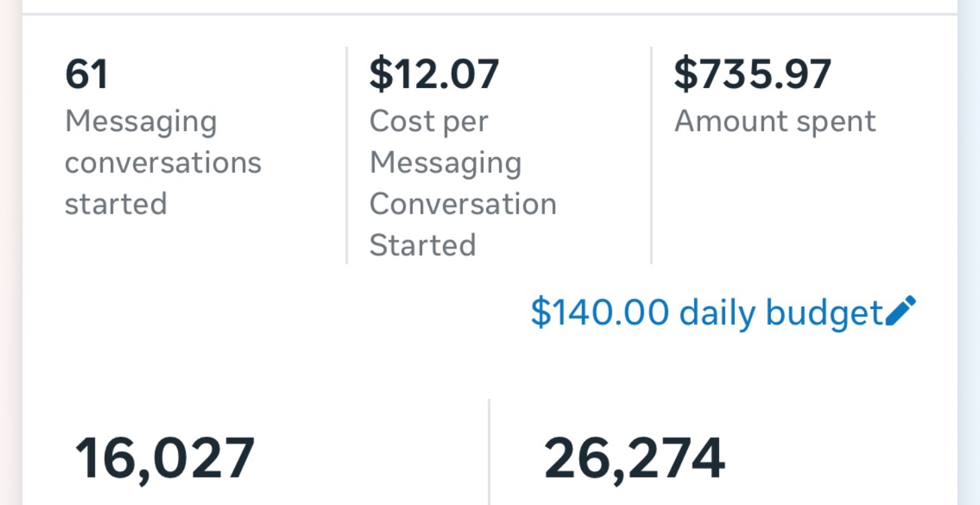Click the divider between 61 and $12.07 columns
This screenshot has height=505, width=980.
(346, 155)
